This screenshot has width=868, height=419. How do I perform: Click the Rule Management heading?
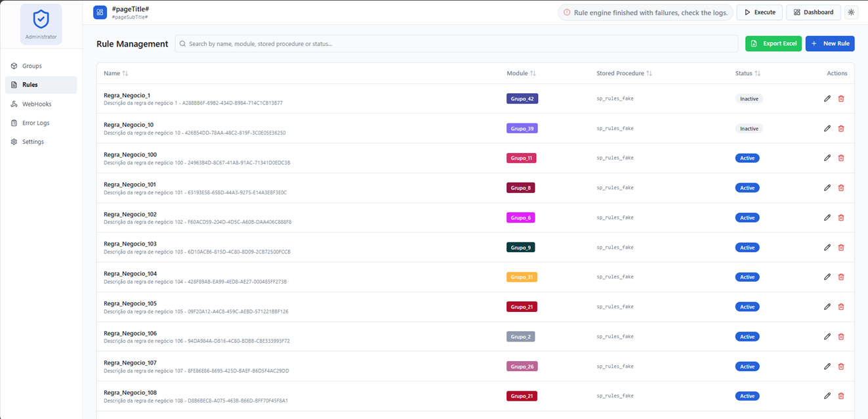[x=133, y=44]
